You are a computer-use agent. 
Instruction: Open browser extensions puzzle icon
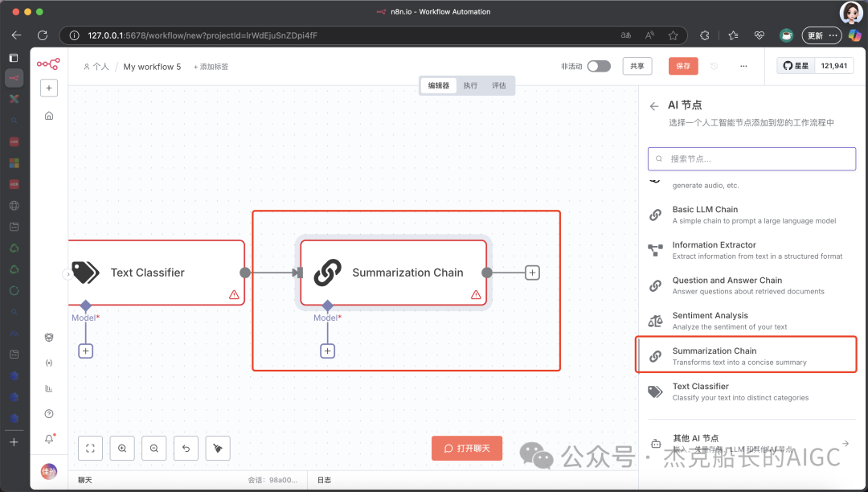[705, 35]
